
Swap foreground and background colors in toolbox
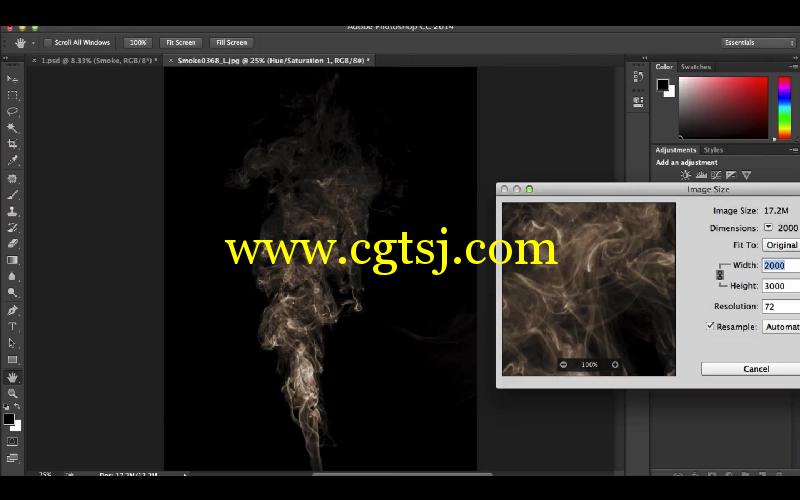point(17,407)
